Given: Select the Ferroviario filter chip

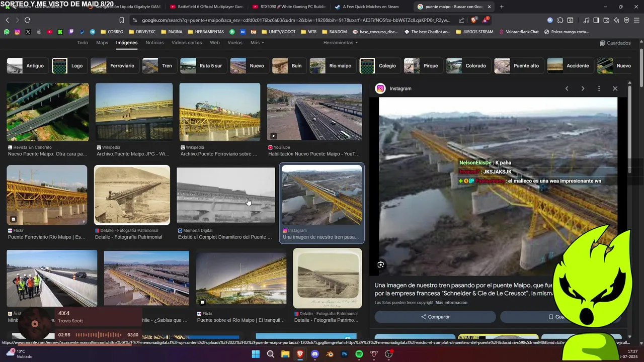Looking at the screenshot, I should tap(114, 66).
